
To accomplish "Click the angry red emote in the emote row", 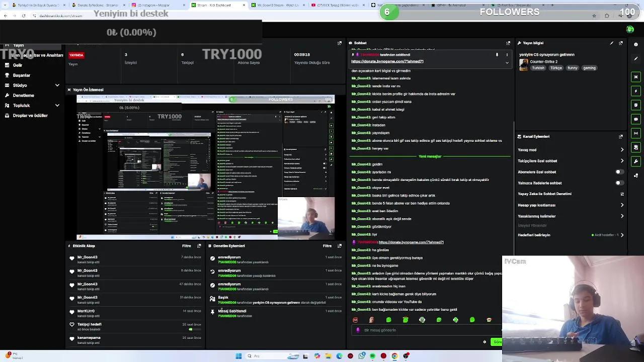I will 355,320.
